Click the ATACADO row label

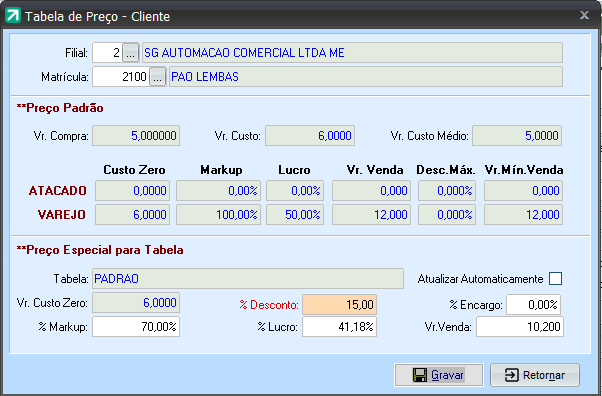[x=58, y=191]
